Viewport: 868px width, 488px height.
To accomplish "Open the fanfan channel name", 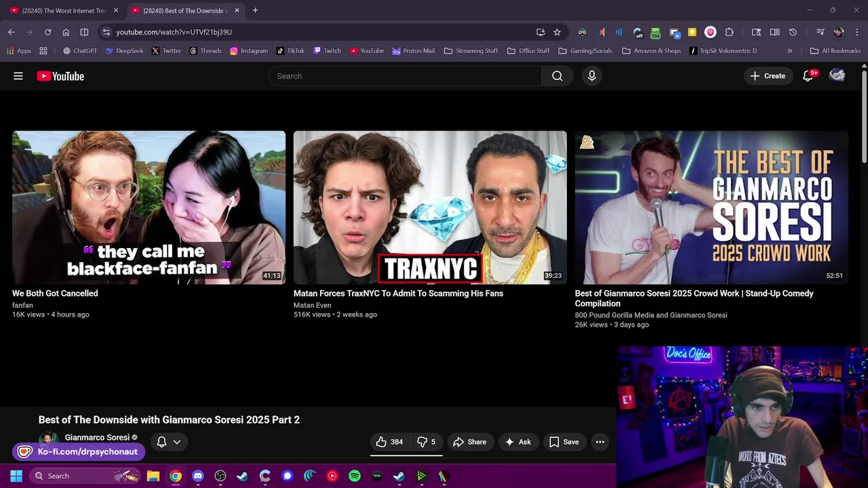I will (x=22, y=305).
